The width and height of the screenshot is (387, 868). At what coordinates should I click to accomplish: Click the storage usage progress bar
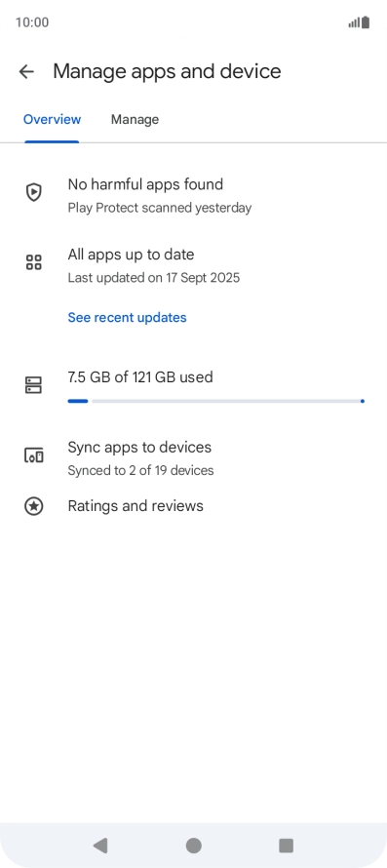coord(216,401)
